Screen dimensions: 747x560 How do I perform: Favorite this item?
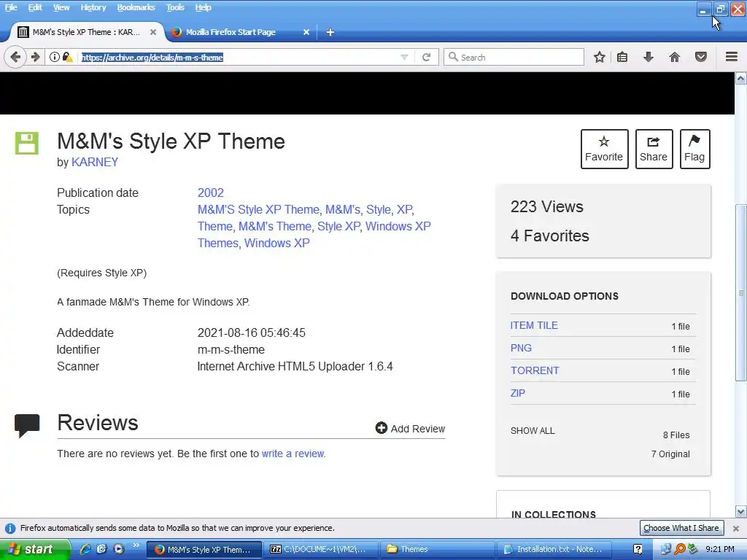[x=604, y=149]
